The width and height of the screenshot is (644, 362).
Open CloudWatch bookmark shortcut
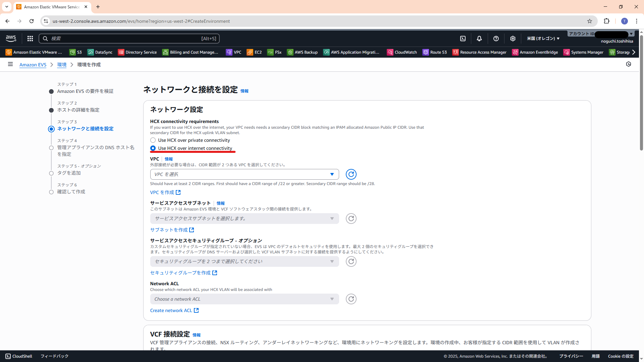point(402,52)
